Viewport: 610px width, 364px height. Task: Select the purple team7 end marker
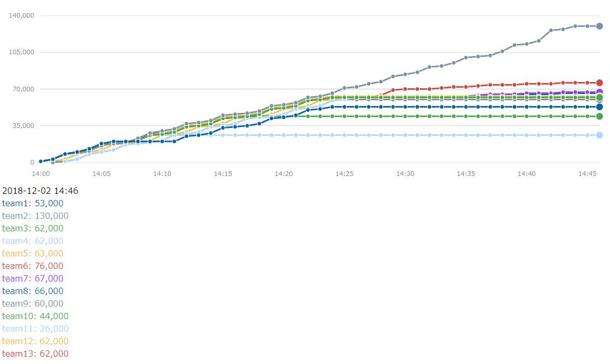coord(600,92)
